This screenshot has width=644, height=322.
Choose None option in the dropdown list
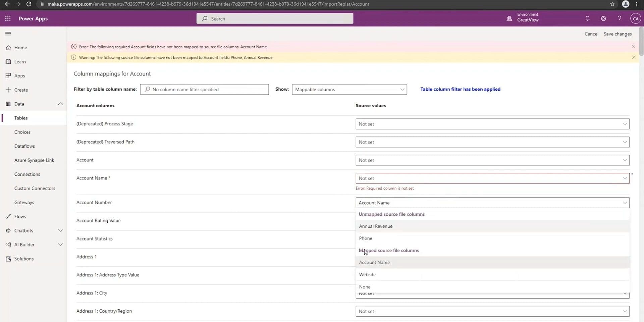365,287
